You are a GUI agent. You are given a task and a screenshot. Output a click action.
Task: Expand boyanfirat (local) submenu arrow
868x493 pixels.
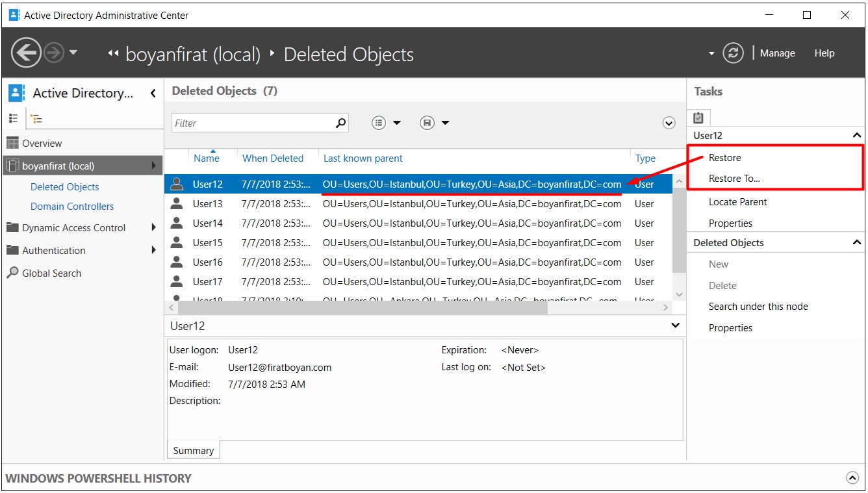(154, 166)
